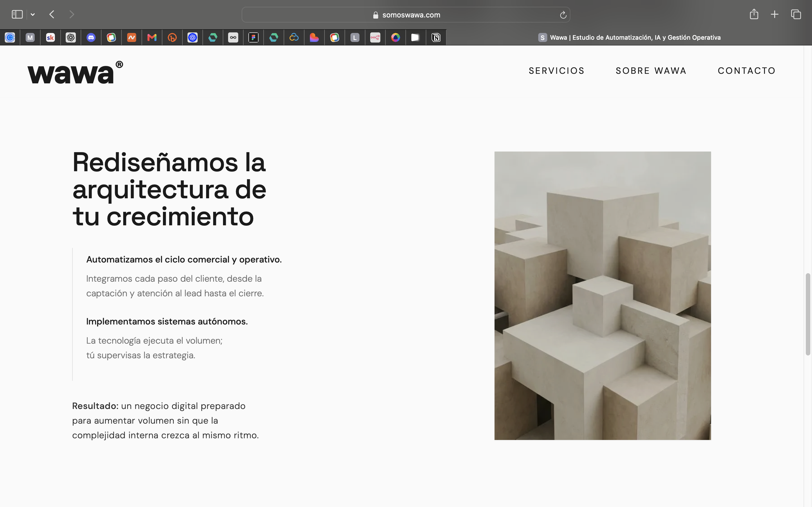
Task: Go back to the previous page
Action: pyautogui.click(x=52, y=14)
